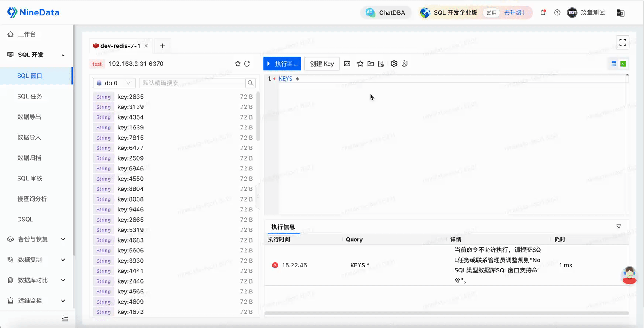Click the key list vertical scrollbar
644x328 pixels.
coord(258,116)
